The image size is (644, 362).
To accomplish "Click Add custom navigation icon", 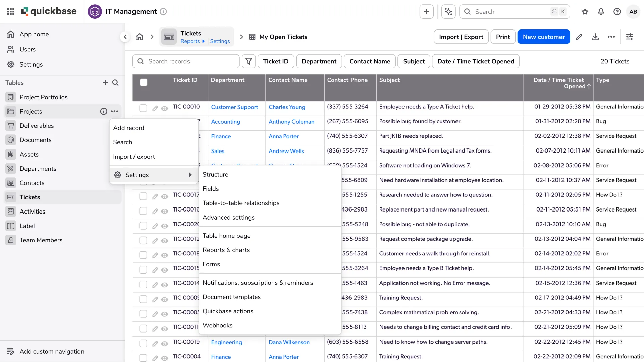I will click(11, 351).
